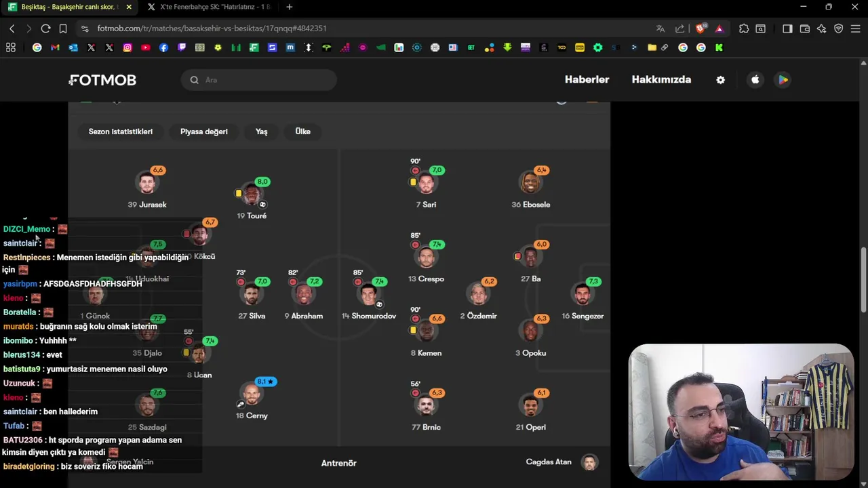Open the green Kick bookmark

click(719, 47)
